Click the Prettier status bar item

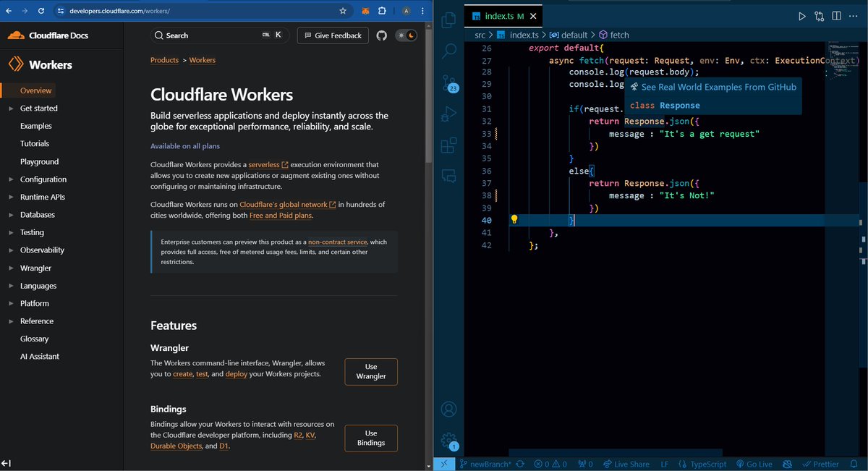coord(821,464)
